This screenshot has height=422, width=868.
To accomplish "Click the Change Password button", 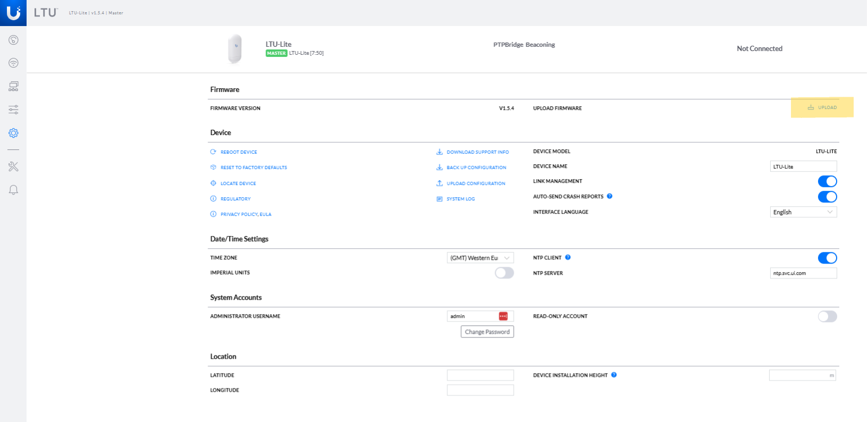I will tap(487, 332).
